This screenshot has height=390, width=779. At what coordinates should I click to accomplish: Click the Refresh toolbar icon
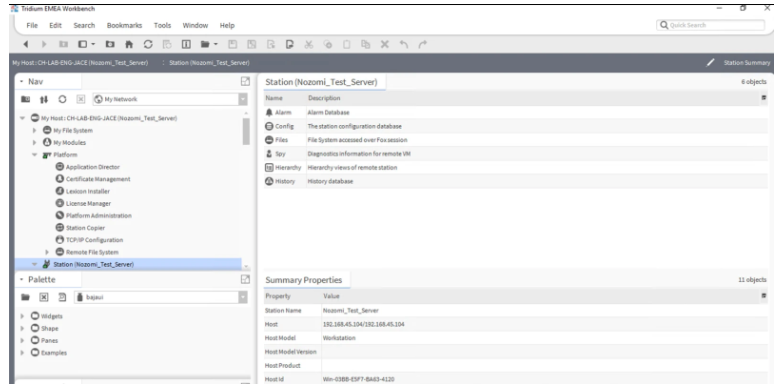point(148,44)
